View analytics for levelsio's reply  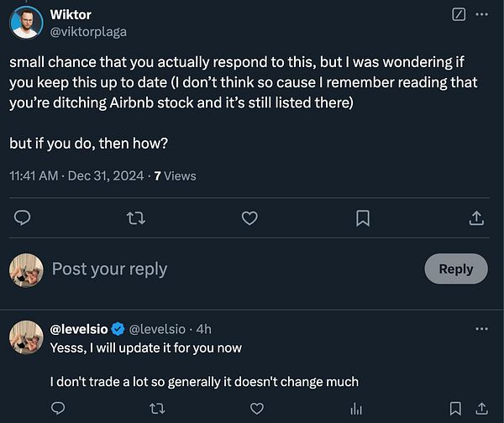point(354,409)
